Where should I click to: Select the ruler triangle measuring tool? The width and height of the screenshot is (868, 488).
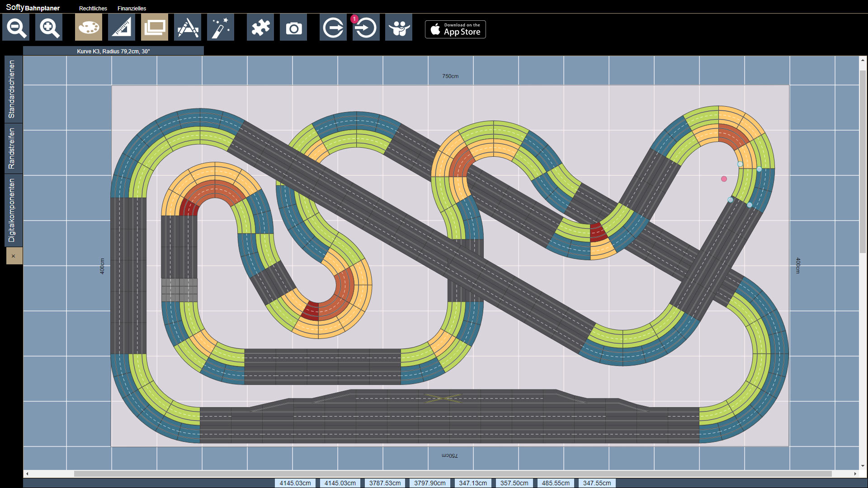point(122,28)
